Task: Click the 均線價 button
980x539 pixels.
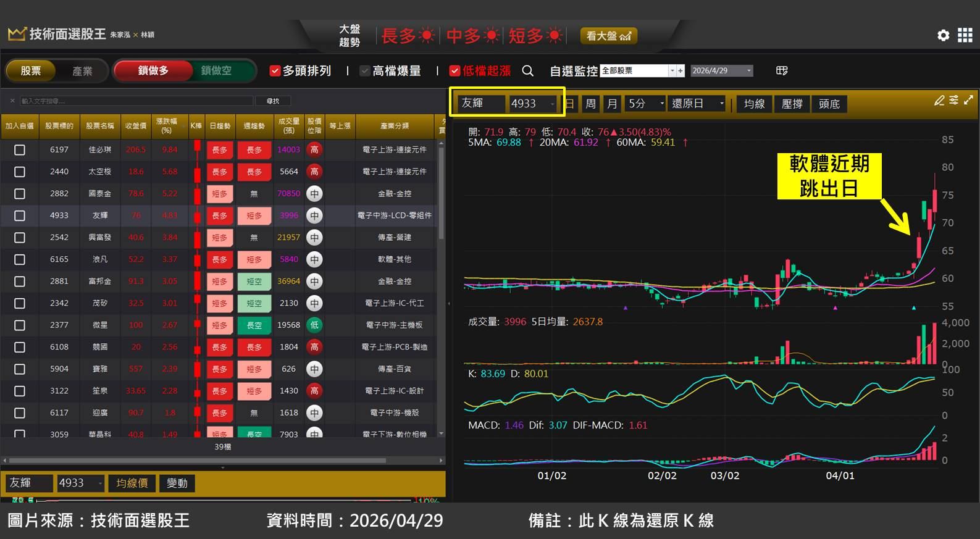Action: [132, 483]
